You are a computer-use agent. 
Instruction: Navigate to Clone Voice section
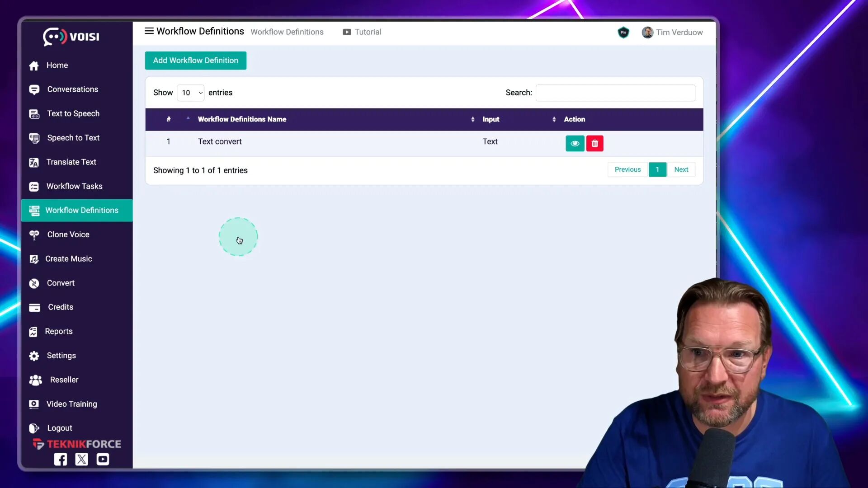(68, 234)
